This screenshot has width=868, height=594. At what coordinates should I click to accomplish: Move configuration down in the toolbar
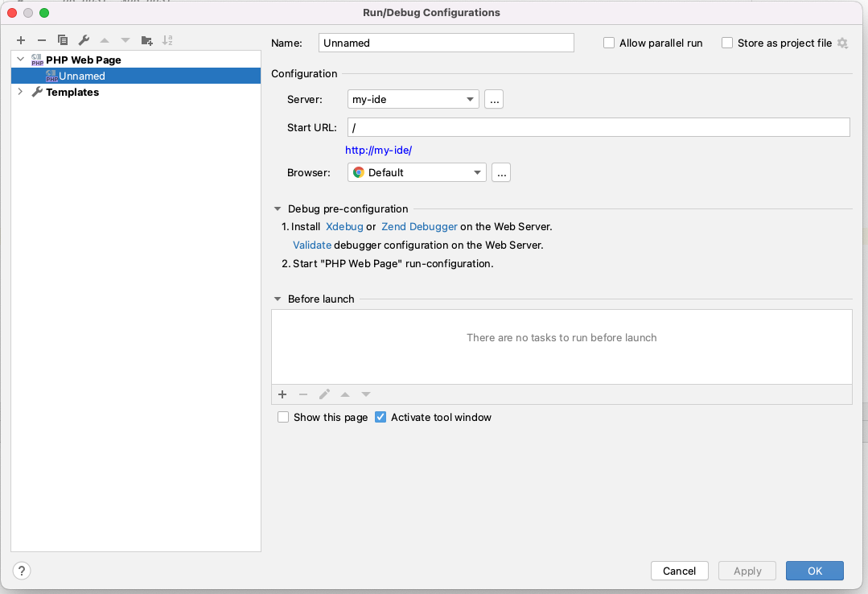(x=125, y=40)
